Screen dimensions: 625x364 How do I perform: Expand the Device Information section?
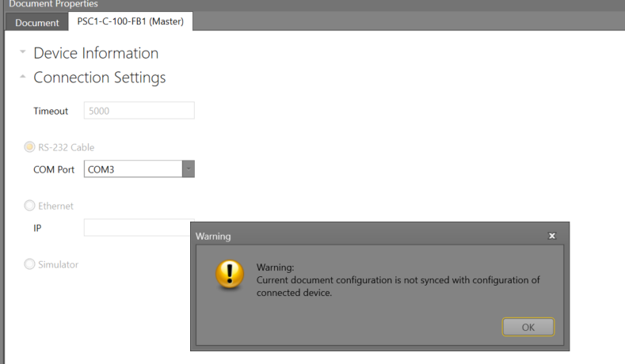coord(23,51)
